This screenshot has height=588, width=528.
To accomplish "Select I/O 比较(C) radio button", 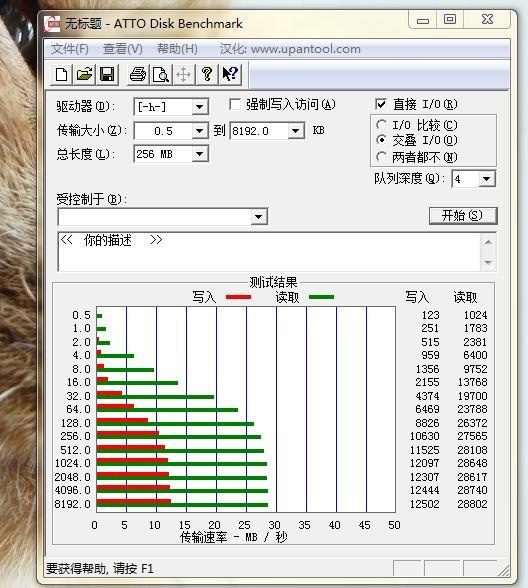I will click(381, 124).
